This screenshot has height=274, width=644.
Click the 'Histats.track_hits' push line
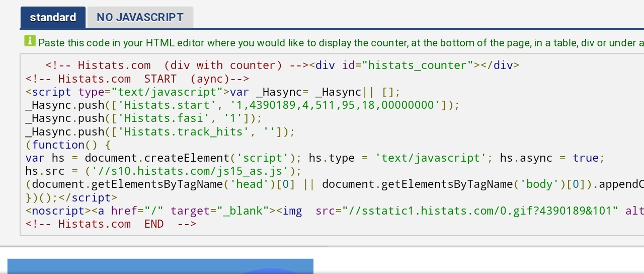[x=160, y=131]
